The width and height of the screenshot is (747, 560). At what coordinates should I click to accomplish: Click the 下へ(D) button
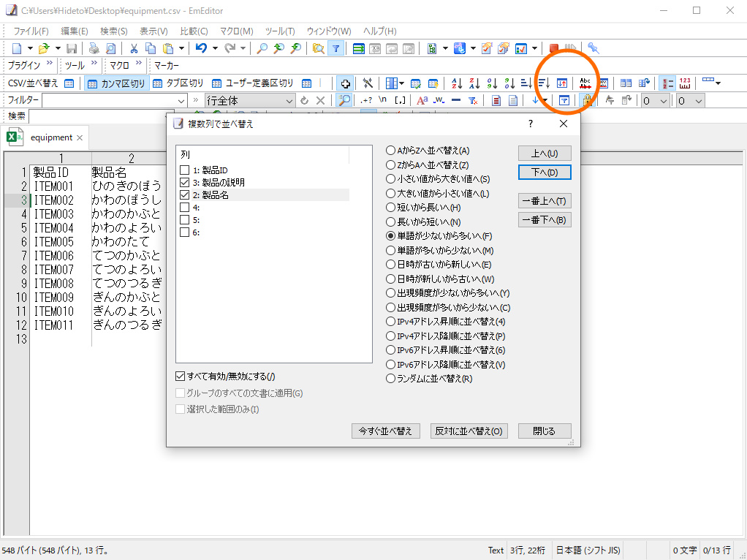[545, 172]
